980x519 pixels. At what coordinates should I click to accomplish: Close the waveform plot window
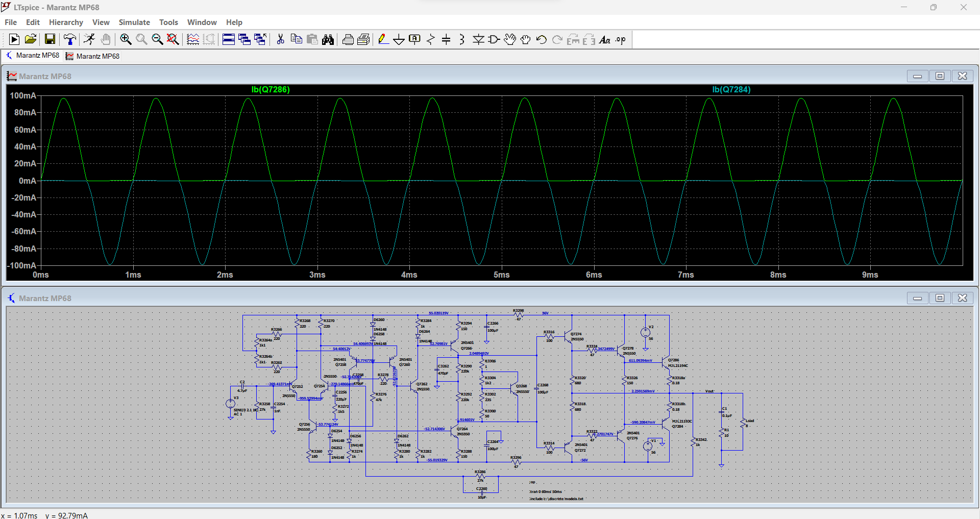click(x=962, y=76)
